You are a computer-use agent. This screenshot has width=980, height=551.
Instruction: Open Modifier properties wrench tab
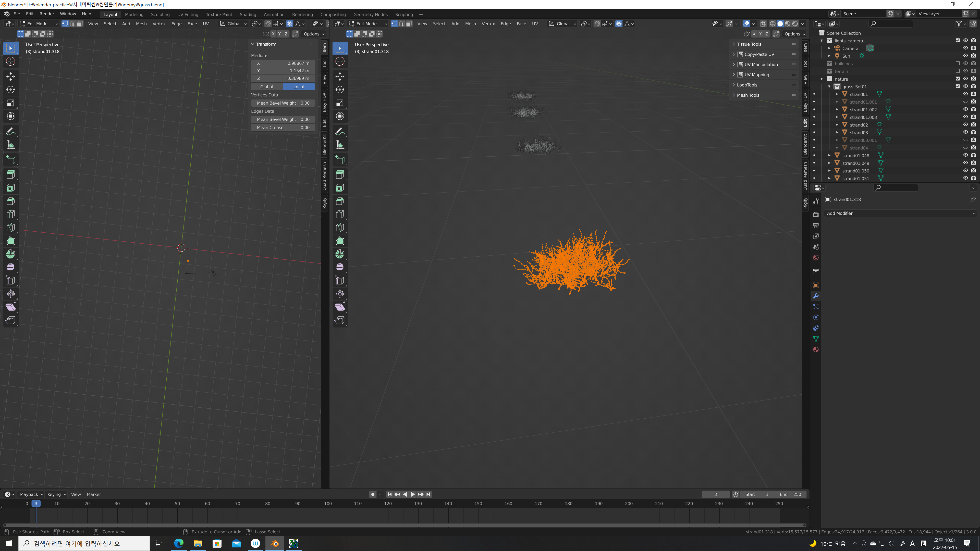(x=816, y=296)
